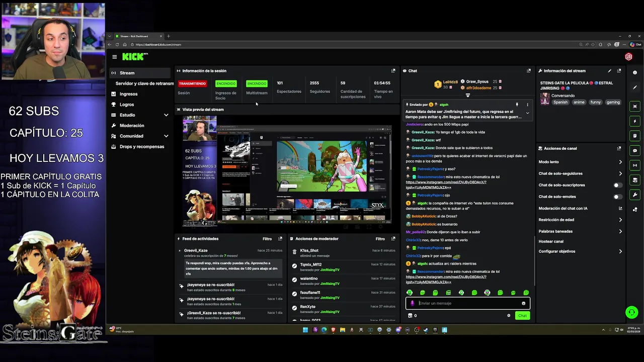Open Moderación del chat con IA

[580, 208]
